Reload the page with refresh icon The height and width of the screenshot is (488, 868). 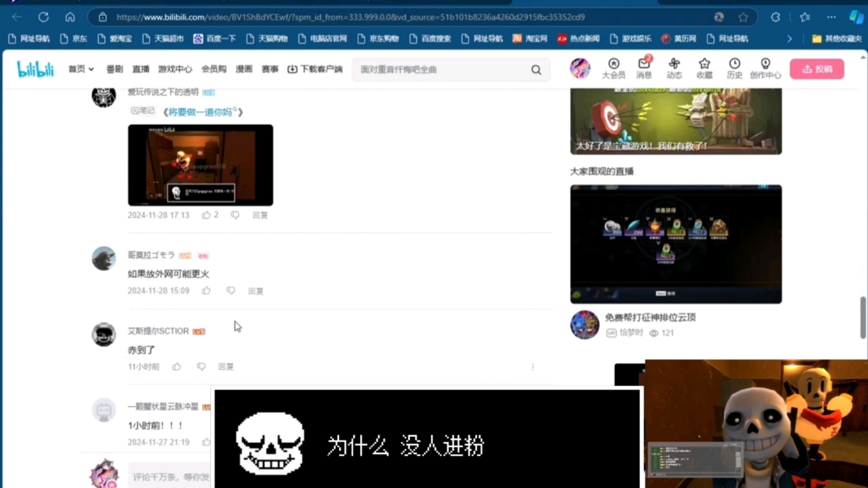(x=43, y=17)
